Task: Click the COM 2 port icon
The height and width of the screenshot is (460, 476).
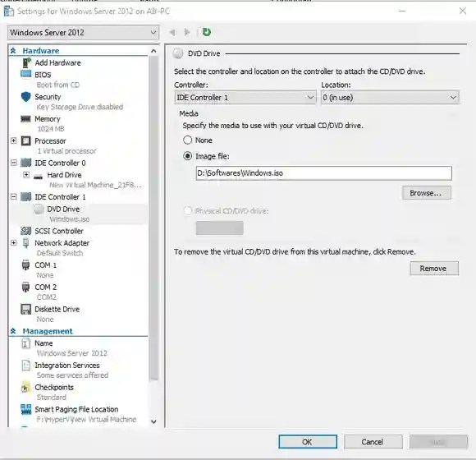Action: (25, 287)
